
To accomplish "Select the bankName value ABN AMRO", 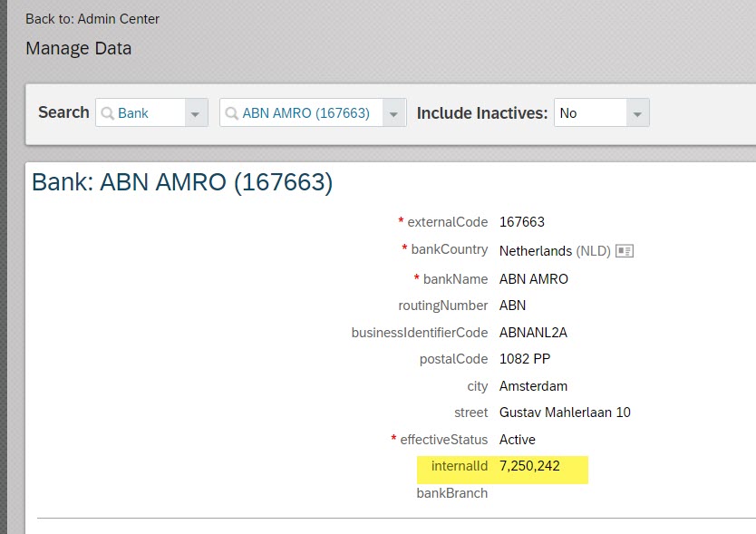I will (x=534, y=279).
